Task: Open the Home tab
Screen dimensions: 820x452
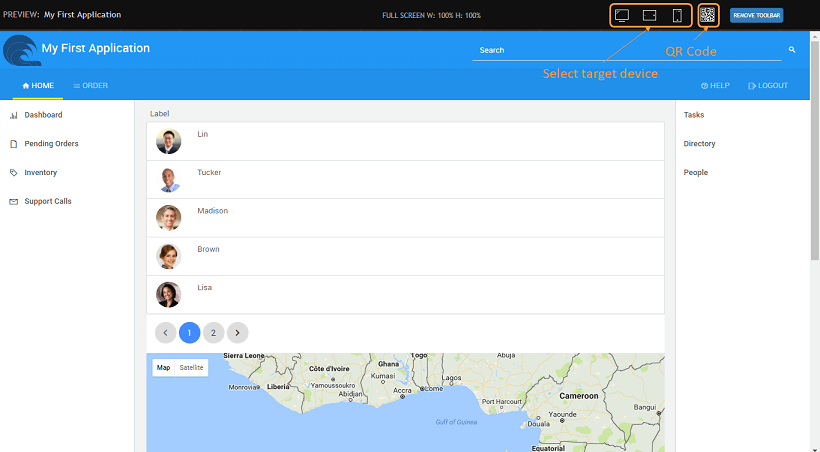Action: coord(38,86)
